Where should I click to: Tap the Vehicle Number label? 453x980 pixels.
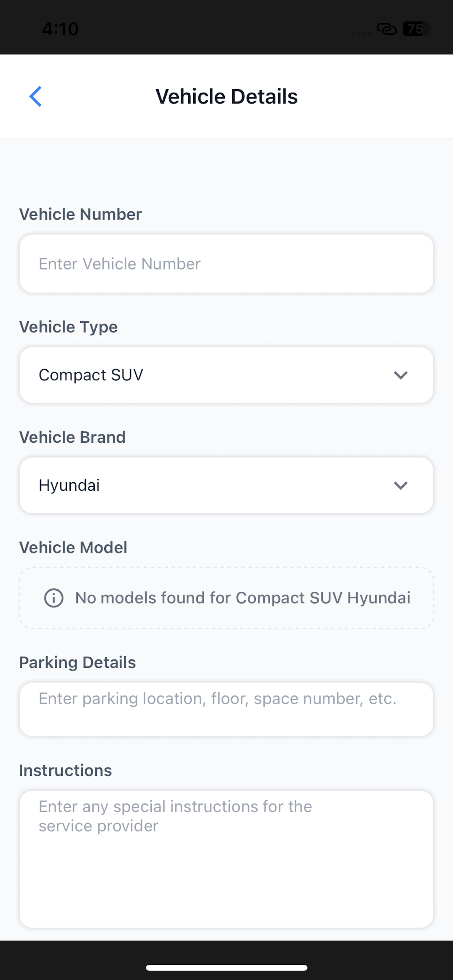click(x=80, y=214)
